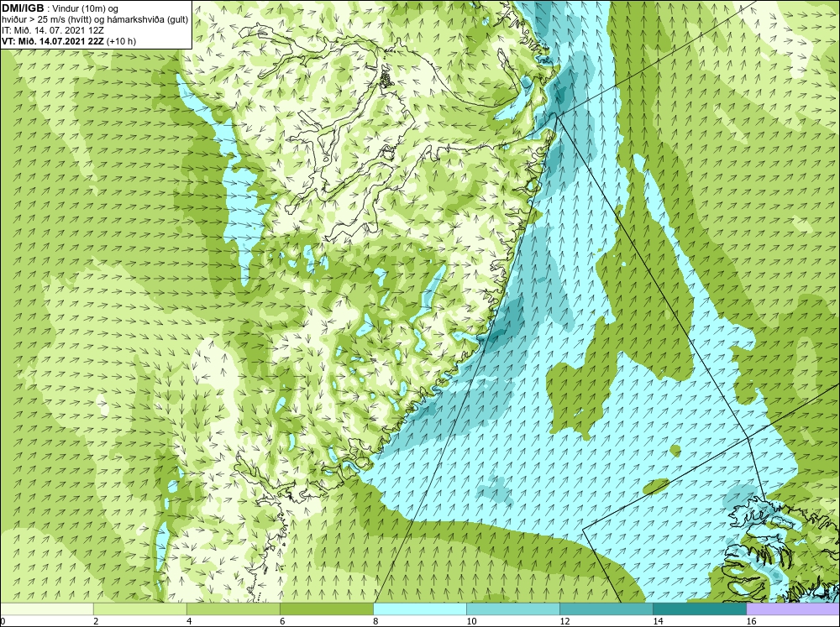The width and height of the screenshot is (840, 627).
Task: Click the 'IT: Mið. 14. 07. 2021 12Z' initial time line
Action: point(52,30)
